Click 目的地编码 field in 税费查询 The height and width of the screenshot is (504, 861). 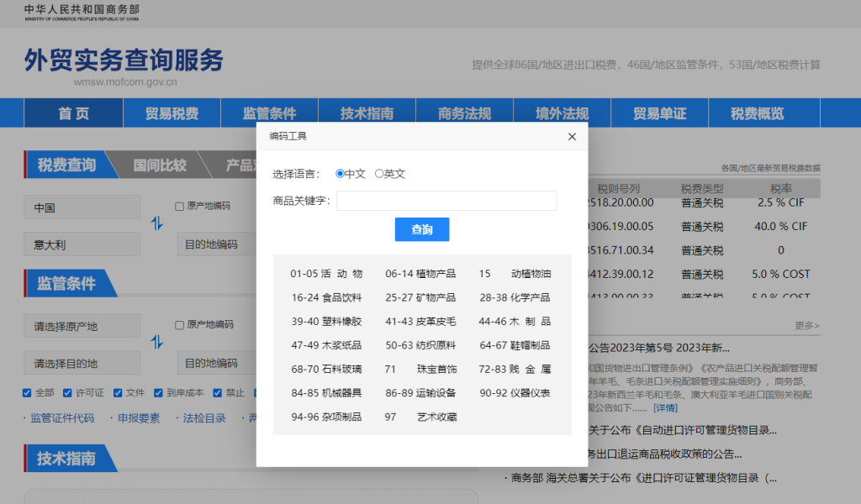tap(217, 244)
